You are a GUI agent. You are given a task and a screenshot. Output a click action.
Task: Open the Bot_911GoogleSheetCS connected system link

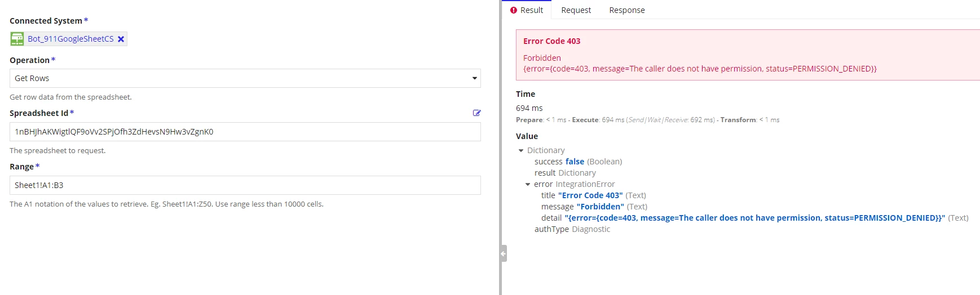tap(70, 39)
